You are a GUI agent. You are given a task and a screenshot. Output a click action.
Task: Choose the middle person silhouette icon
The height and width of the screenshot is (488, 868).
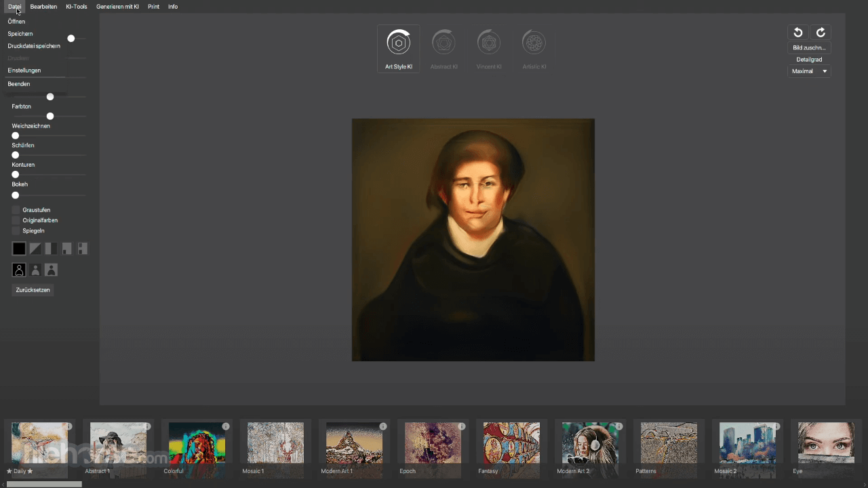35,270
